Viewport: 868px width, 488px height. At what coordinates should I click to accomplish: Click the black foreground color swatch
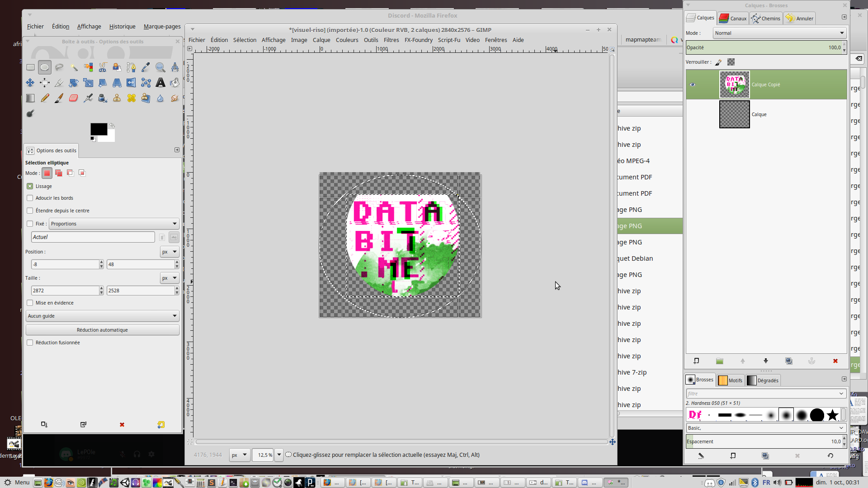98,129
